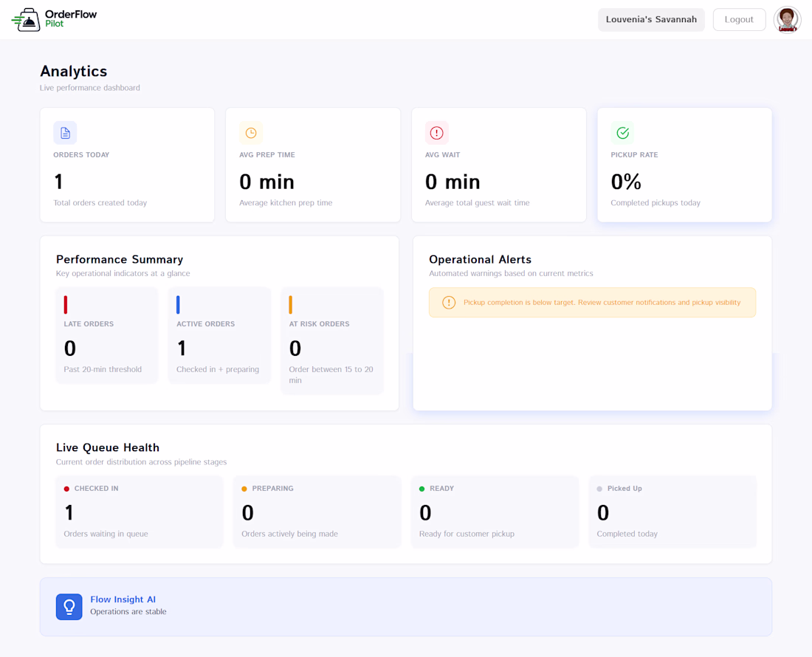Click the orange warning icon in alert banner
The image size is (812, 657).
pyautogui.click(x=449, y=303)
